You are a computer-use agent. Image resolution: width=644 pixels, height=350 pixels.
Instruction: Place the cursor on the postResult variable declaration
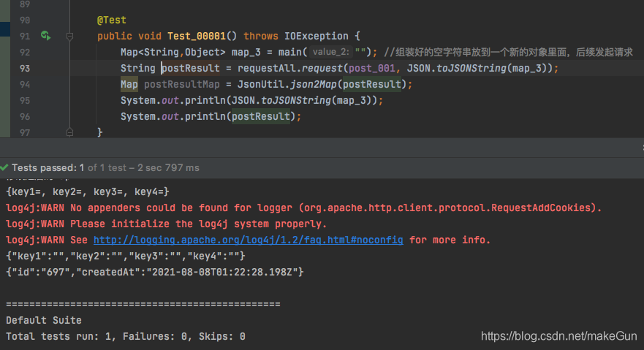tap(191, 68)
